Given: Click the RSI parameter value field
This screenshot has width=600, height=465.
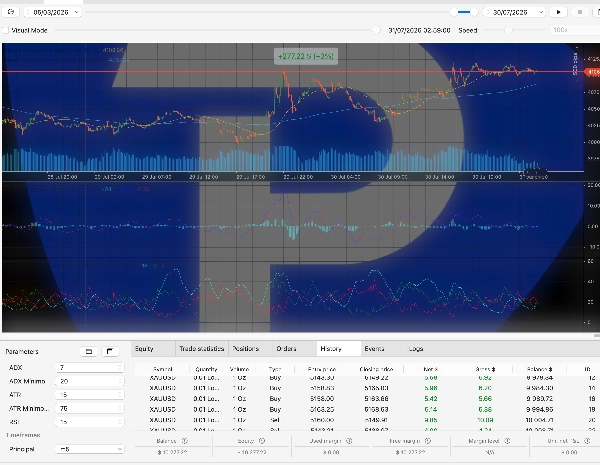Looking at the screenshot, I should [89, 422].
